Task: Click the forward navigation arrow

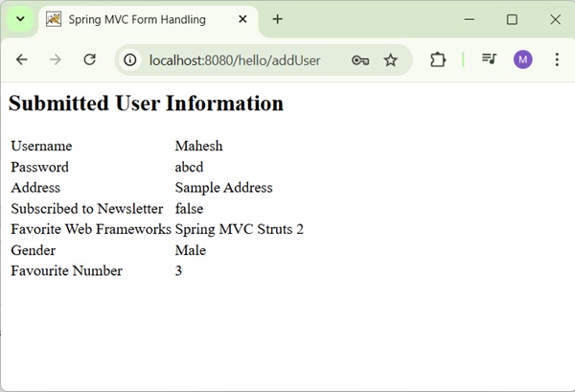Action: [x=56, y=59]
